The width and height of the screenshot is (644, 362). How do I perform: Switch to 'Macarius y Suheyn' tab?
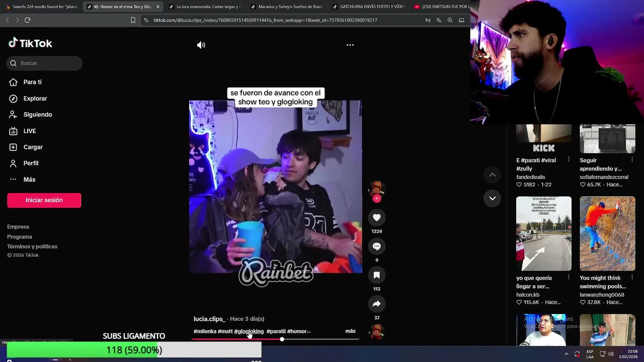(286, 7)
